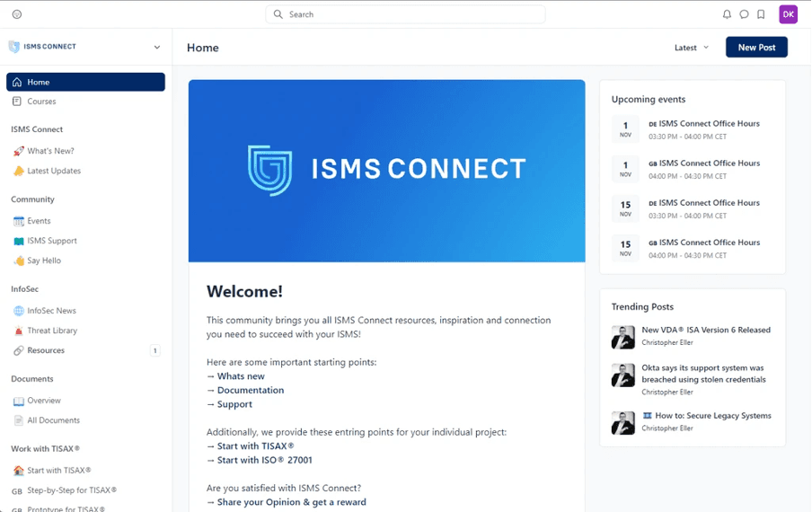Open DE Office Hours event on 1 Nov
The width and height of the screenshot is (812, 512).
coord(693,129)
